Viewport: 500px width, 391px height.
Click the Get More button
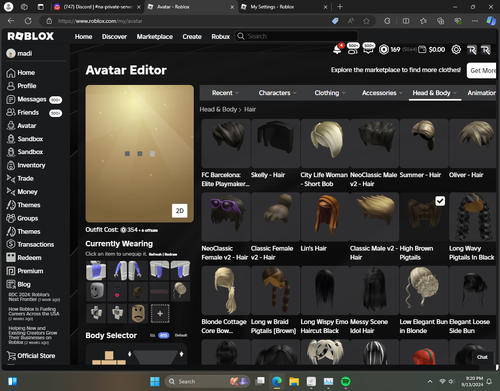pyautogui.click(x=482, y=70)
